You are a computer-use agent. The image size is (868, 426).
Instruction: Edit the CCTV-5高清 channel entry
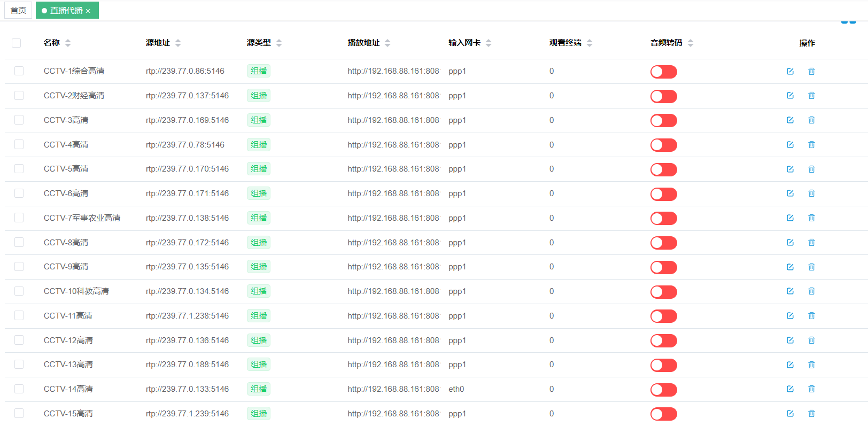(790, 169)
